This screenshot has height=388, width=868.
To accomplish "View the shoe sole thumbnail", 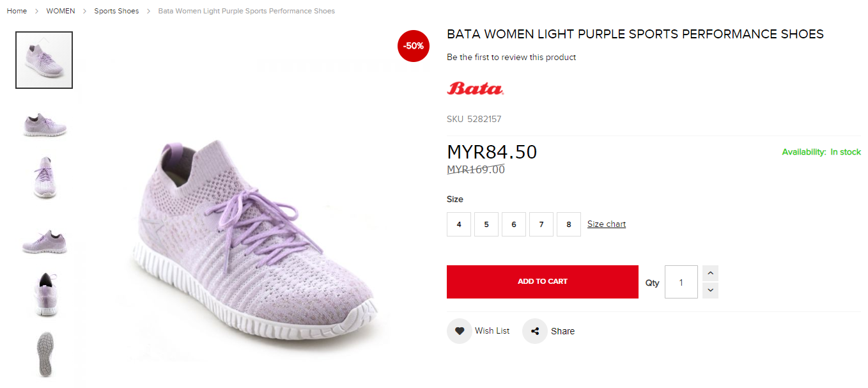I will [44, 354].
